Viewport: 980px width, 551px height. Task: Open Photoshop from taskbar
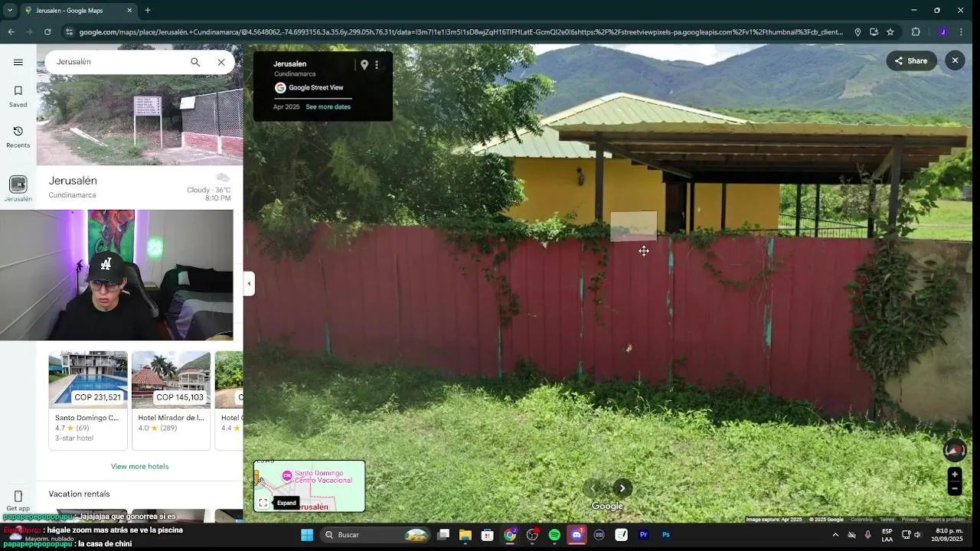666,535
